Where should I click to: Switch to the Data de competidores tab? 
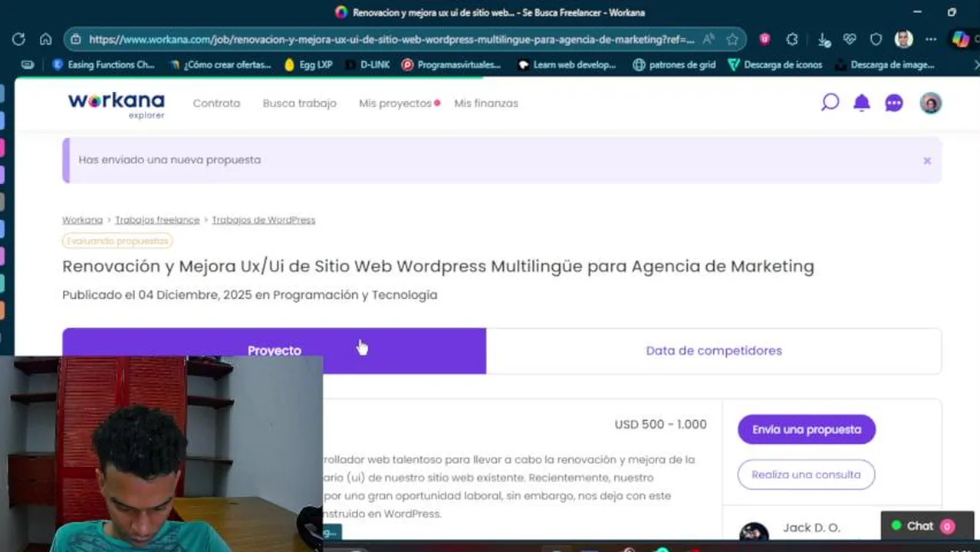[714, 350]
